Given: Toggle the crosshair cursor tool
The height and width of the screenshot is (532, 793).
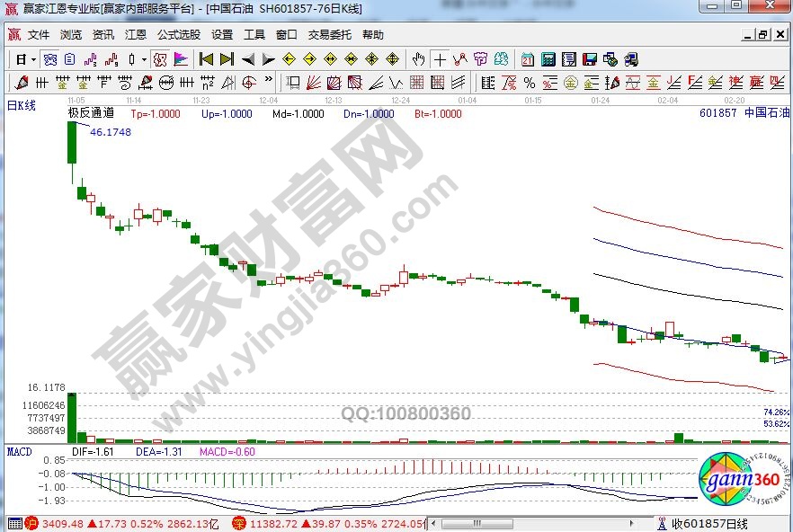Looking at the screenshot, I should [440, 60].
